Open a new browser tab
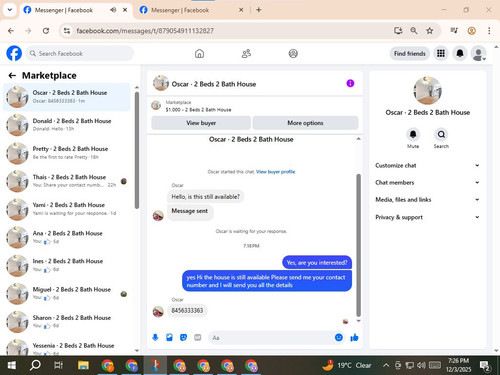Image resolution: width=500 pixels, height=375 pixels. point(259,10)
